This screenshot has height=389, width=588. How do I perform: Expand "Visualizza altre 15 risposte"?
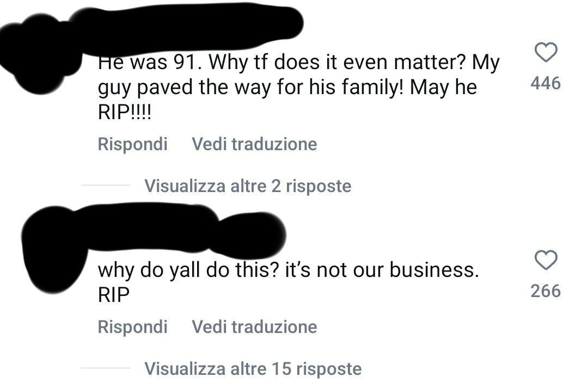[x=253, y=368]
